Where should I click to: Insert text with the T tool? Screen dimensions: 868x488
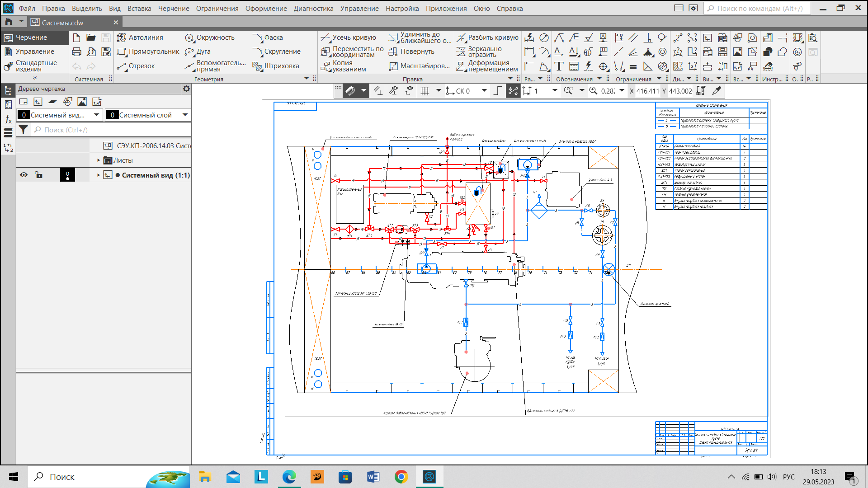[559, 66]
